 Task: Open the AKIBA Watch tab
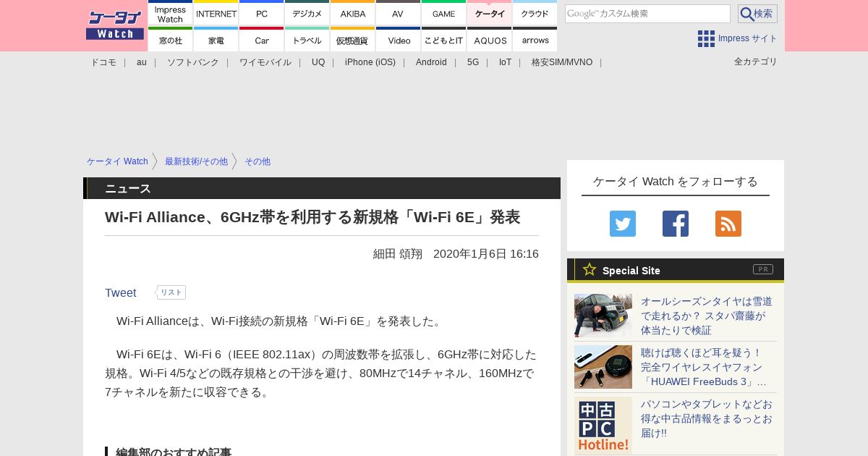pos(353,13)
